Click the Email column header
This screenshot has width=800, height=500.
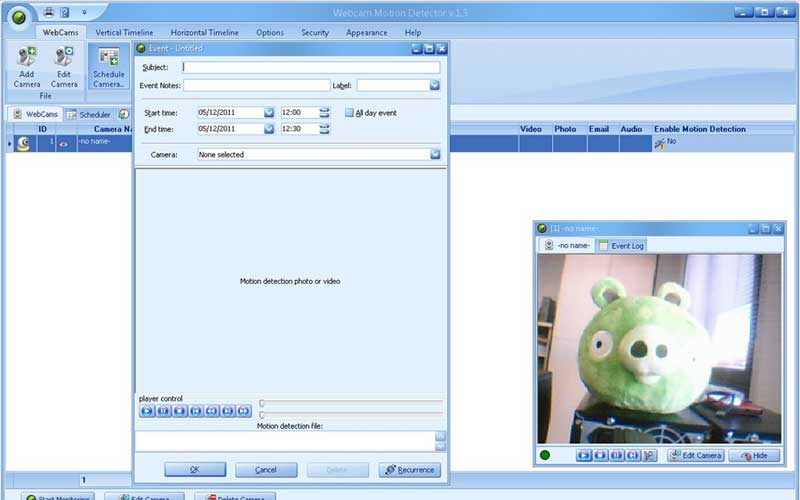coord(599,129)
